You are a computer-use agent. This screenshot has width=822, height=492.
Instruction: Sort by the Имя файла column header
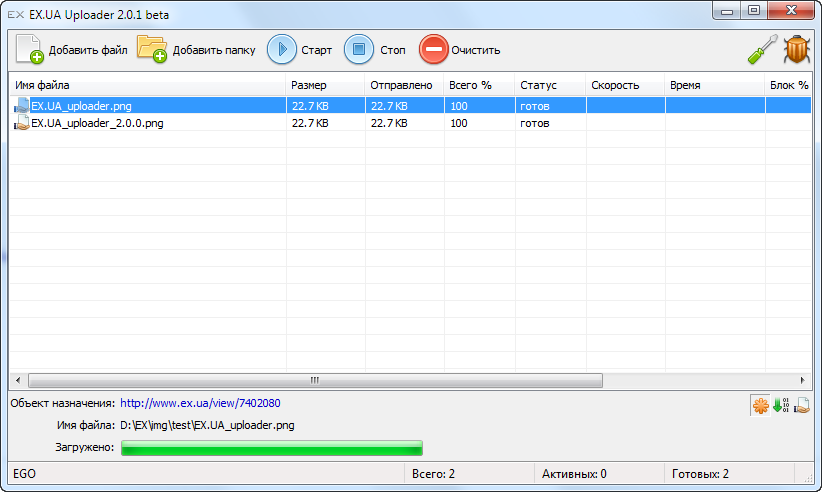pyautogui.click(x=147, y=85)
